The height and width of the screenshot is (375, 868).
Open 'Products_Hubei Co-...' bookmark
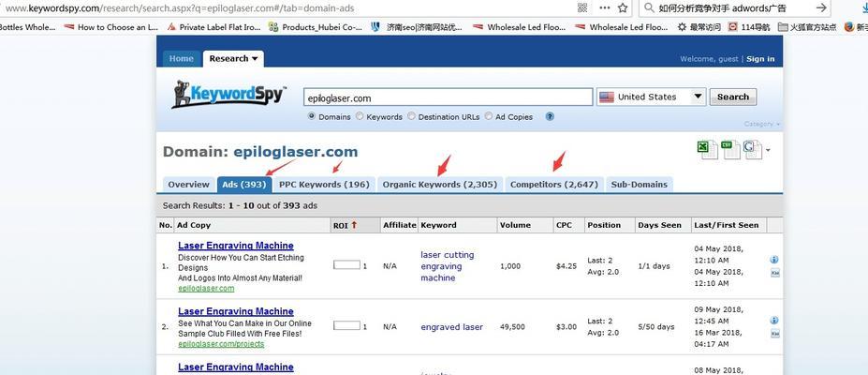click(x=316, y=26)
